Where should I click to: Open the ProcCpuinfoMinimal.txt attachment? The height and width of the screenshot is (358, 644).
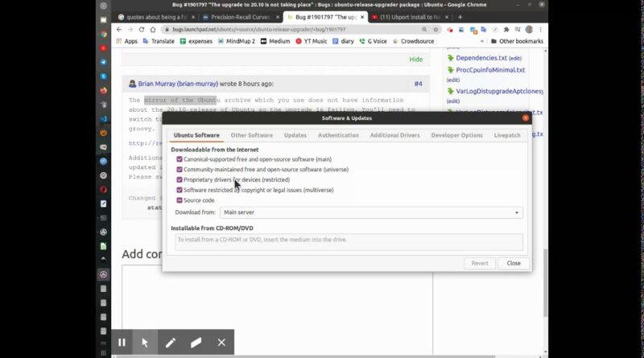[490, 70]
